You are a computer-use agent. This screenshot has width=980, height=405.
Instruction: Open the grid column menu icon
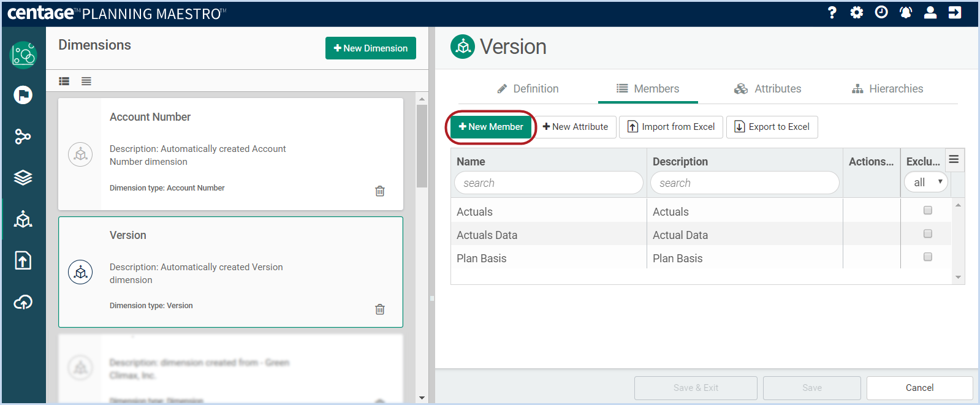(954, 160)
